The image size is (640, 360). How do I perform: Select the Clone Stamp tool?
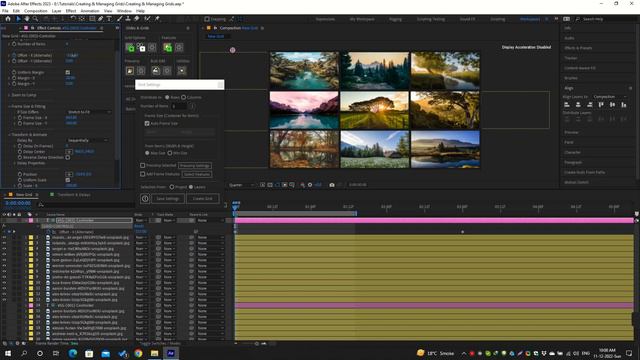[128, 19]
